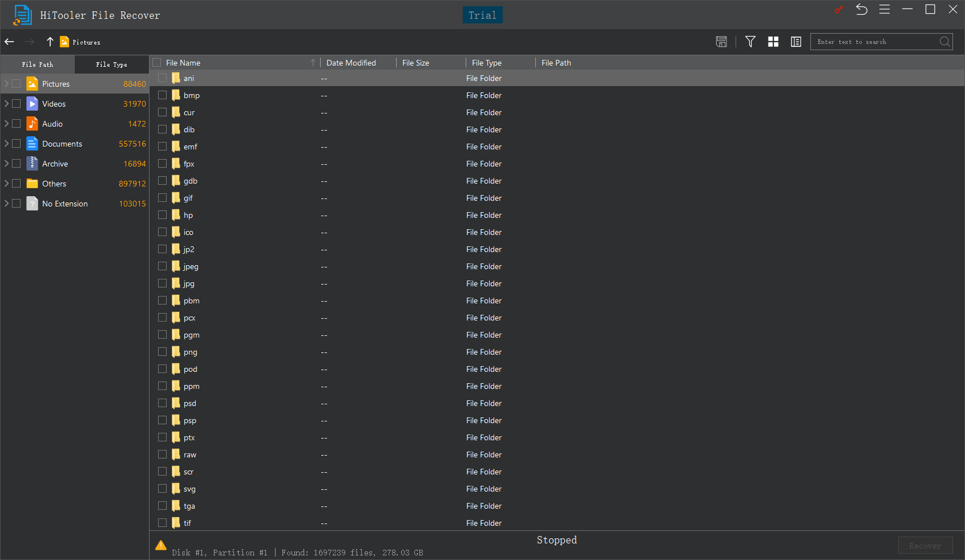Switch to thumbnail grid view
The image size is (965, 560).
tap(773, 41)
